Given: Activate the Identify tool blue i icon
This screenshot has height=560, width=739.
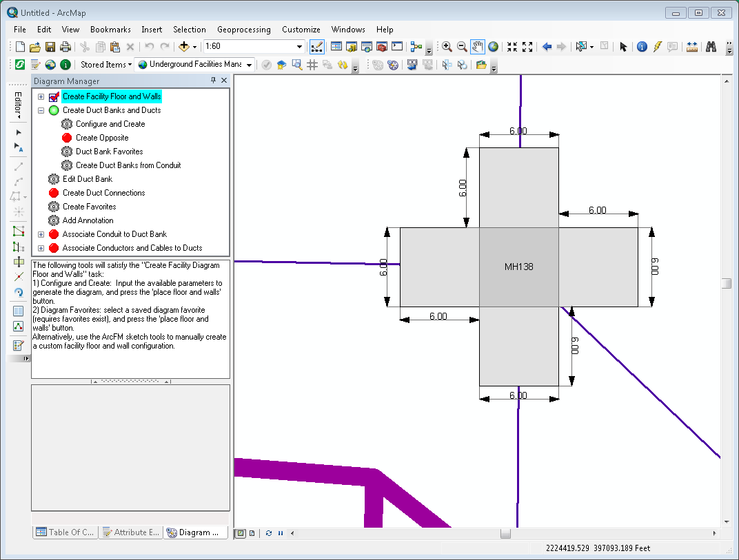Looking at the screenshot, I should tap(642, 47).
